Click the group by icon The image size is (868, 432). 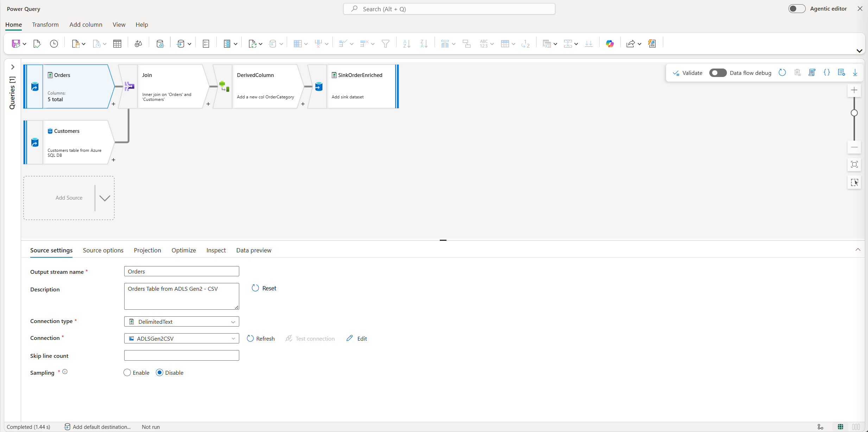467,44
